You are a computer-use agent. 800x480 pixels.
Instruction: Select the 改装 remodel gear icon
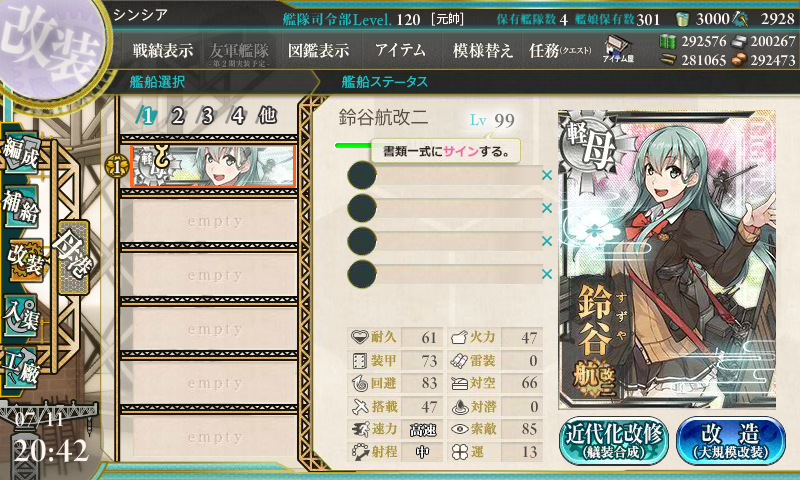[24, 260]
